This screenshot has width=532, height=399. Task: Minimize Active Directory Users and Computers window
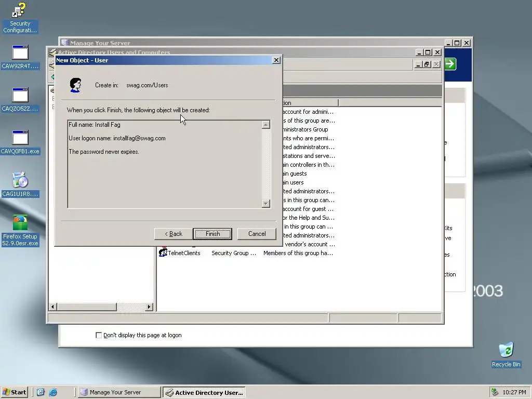pos(419,52)
